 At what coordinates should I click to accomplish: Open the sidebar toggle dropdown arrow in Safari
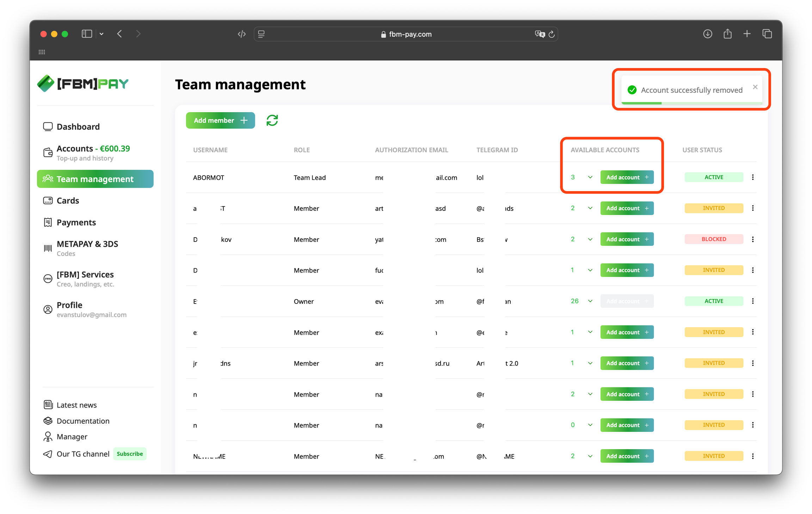(101, 34)
